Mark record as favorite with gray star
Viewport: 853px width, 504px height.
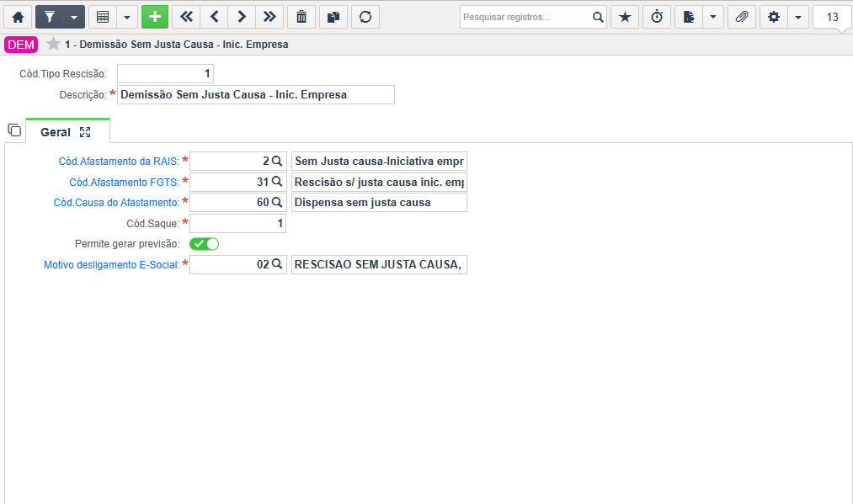coord(53,44)
